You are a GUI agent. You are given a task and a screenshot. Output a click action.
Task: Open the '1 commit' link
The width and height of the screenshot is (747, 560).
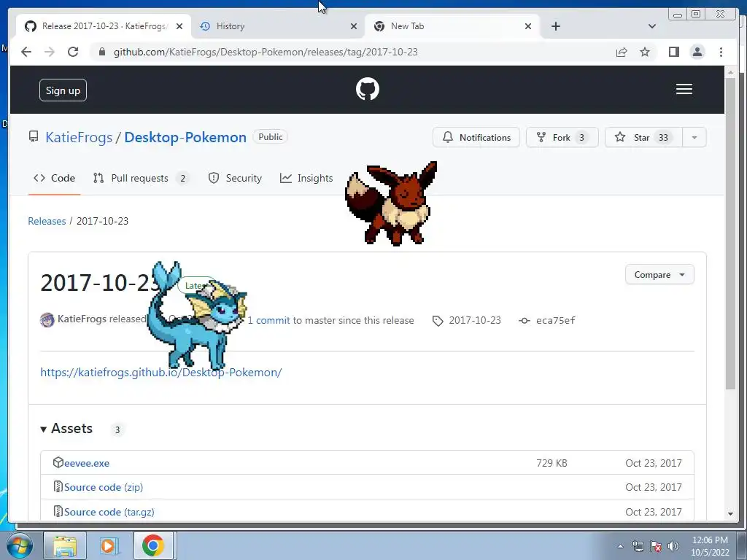[x=268, y=321]
